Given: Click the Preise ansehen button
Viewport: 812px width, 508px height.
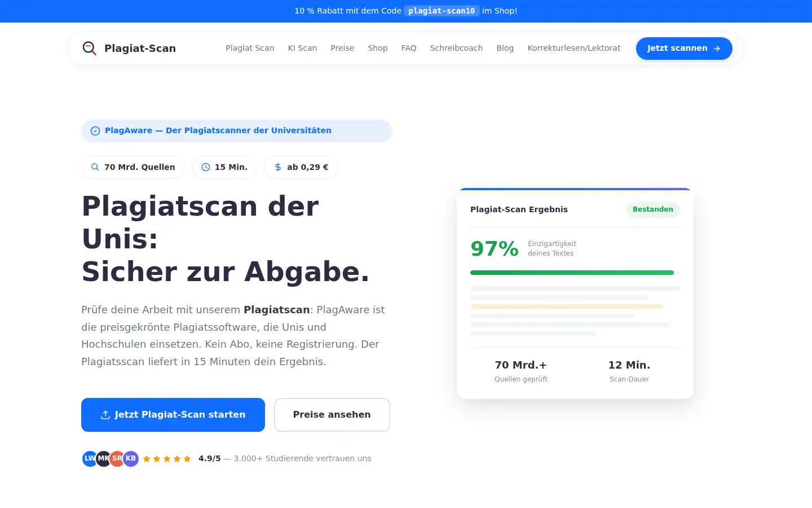Looking at the screenshot, I should 332,415.
